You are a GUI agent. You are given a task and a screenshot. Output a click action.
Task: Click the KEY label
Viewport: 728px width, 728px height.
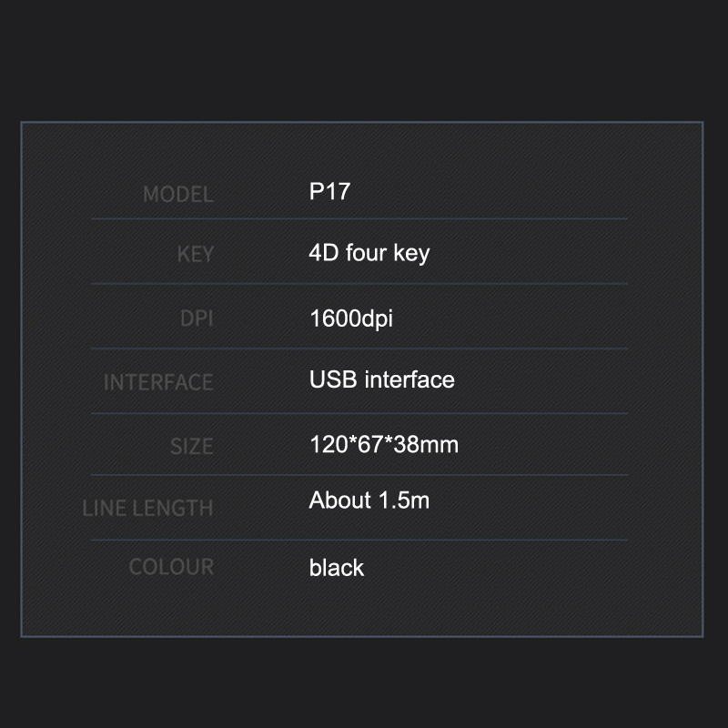(x=195, y=254)
